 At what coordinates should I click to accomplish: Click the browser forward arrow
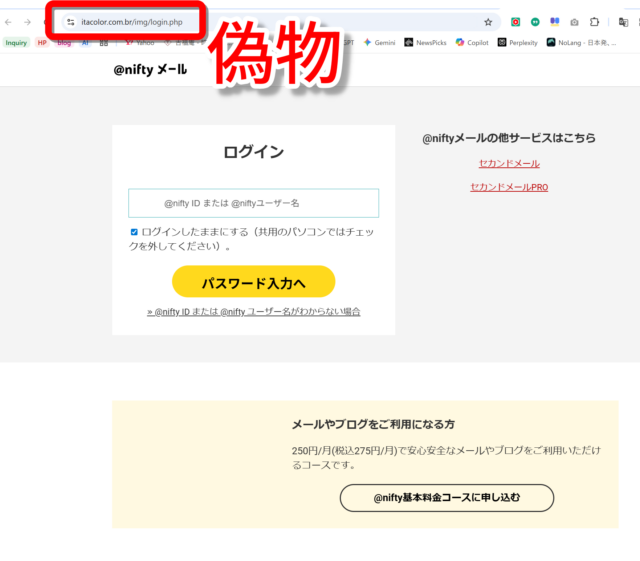(x=27, y=22)
